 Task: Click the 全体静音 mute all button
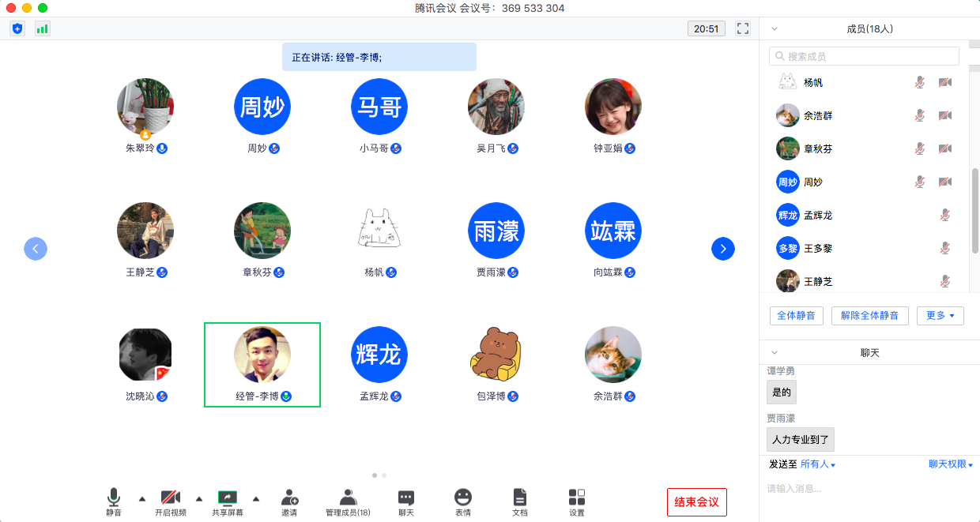pyautogui.click(x=797, y=316)
